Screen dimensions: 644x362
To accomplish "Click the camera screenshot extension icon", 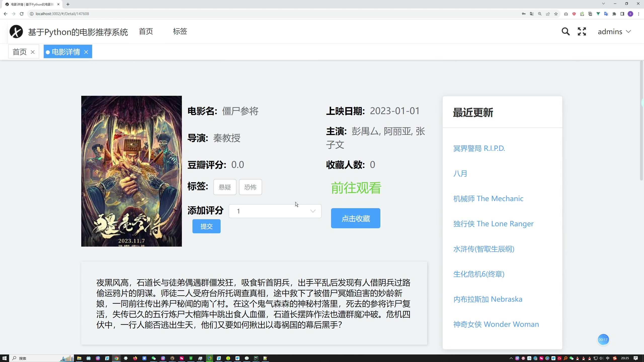I will pos(566,14).
